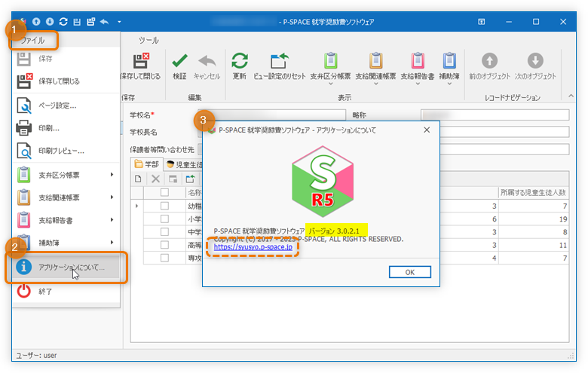Choose 保存して閉じる in the file menu
Viewport: 588px width, 373px height.
click(x=66, y=81)
